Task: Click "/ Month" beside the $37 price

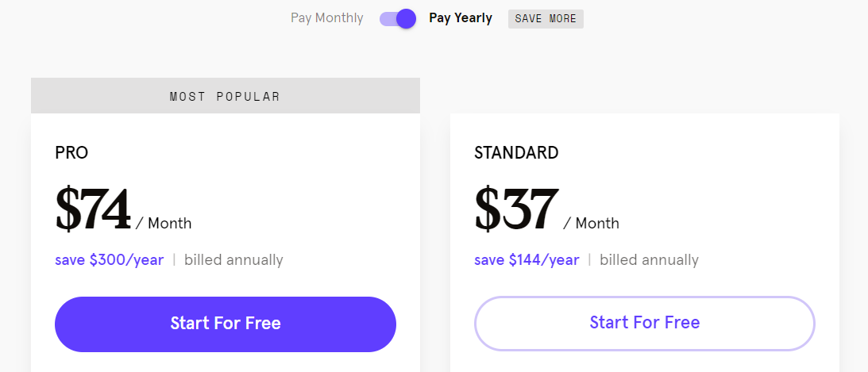Action: coord(591,224)
